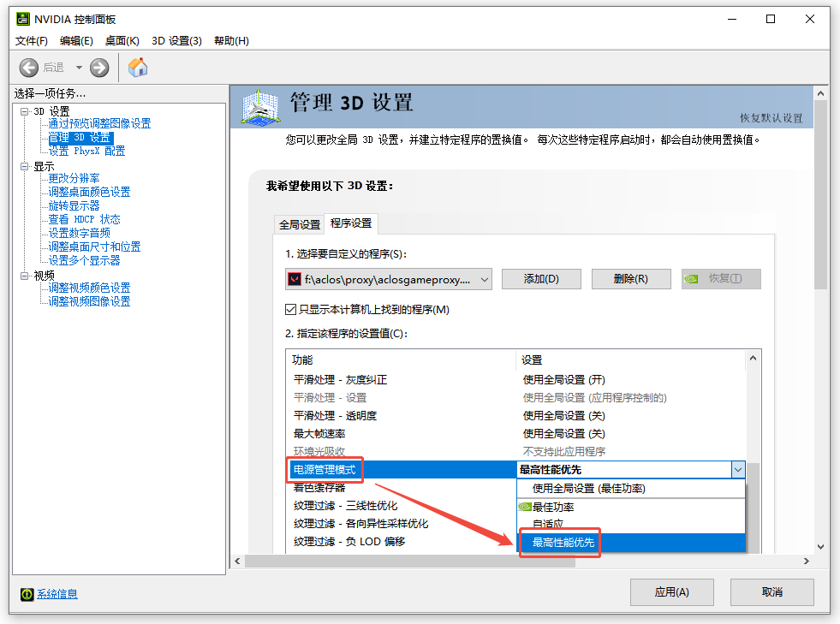This screenshot has height=624, width=840.
Task: Select the 平滑处理 - 透明度 row
Action: [x=515, y=416]
